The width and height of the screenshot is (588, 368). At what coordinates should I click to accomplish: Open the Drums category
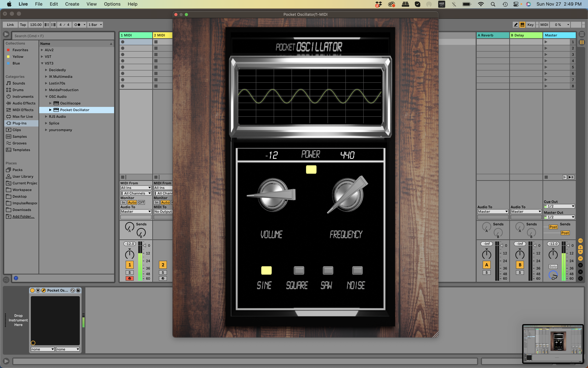18,90
